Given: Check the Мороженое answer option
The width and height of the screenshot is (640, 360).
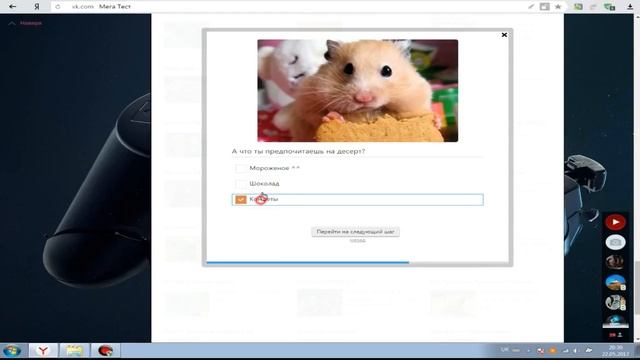Looking at the screenshot, I should coord(241,168).
